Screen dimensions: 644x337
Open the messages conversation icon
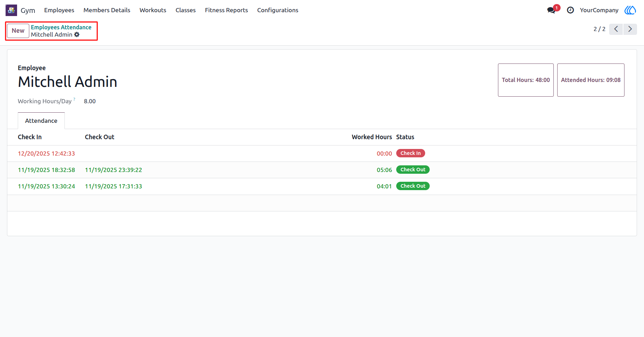551,10
